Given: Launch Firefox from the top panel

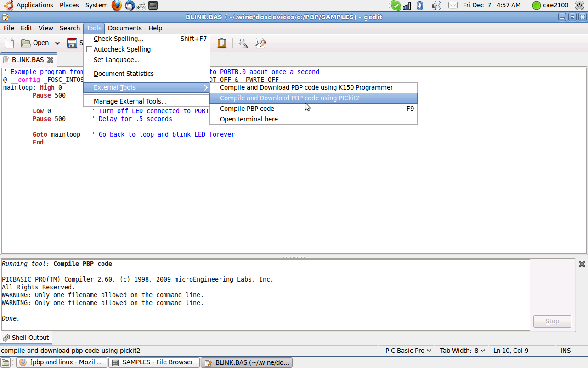Looking at the screenshot, I should (117, 6).
